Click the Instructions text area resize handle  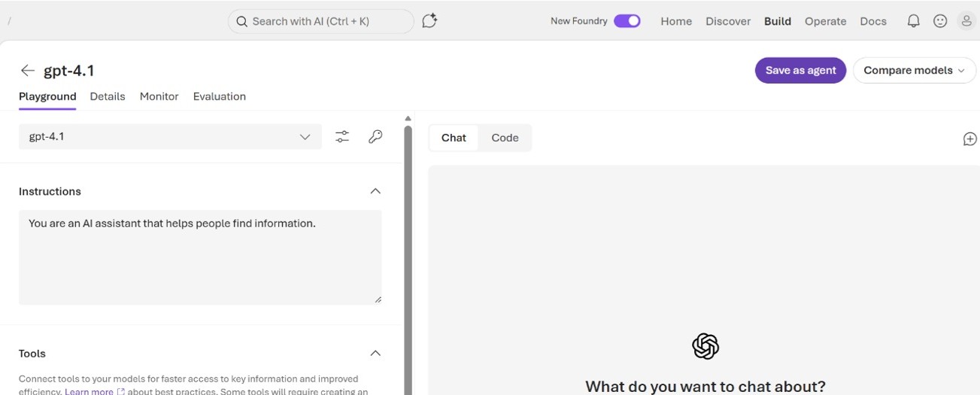pos(378,299)
